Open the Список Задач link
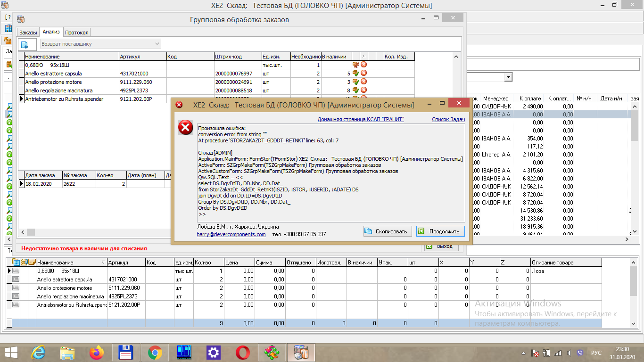Image resolution: width=644 pixels, height=362 pixels. [448, 120]
